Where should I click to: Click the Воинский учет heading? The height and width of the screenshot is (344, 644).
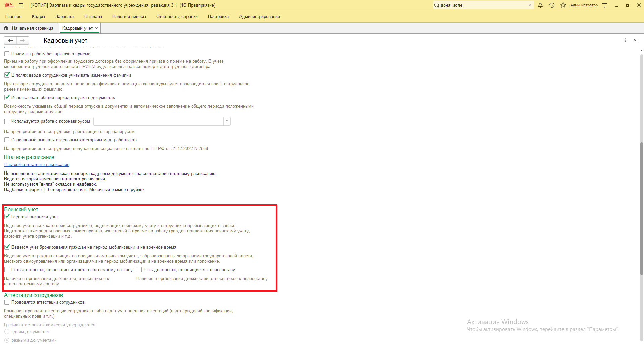pyautogui.click(x=21, y=209)
